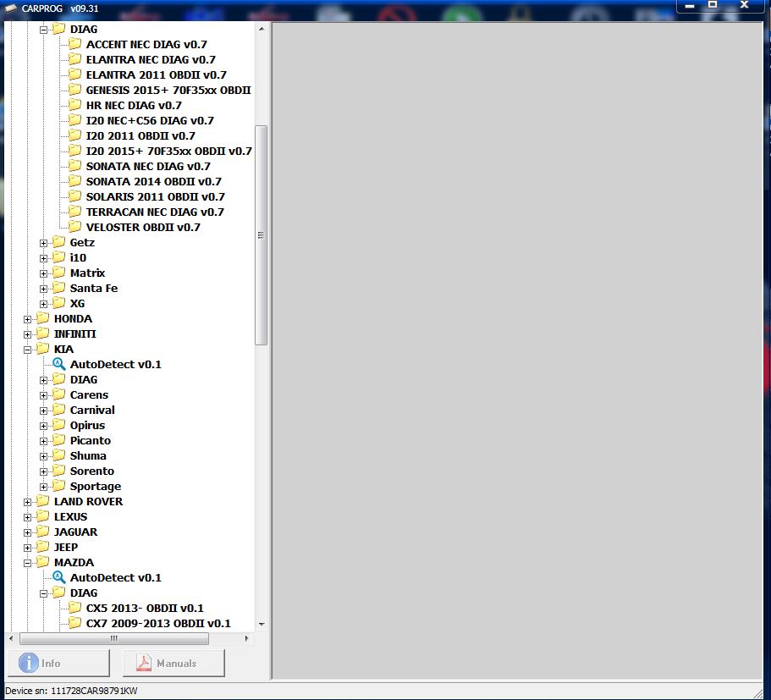The height and width of the screenshot is (700, 771).
Task: Collapse the DIAG folder under MAZDA
Action: click(x=44, y=593)
